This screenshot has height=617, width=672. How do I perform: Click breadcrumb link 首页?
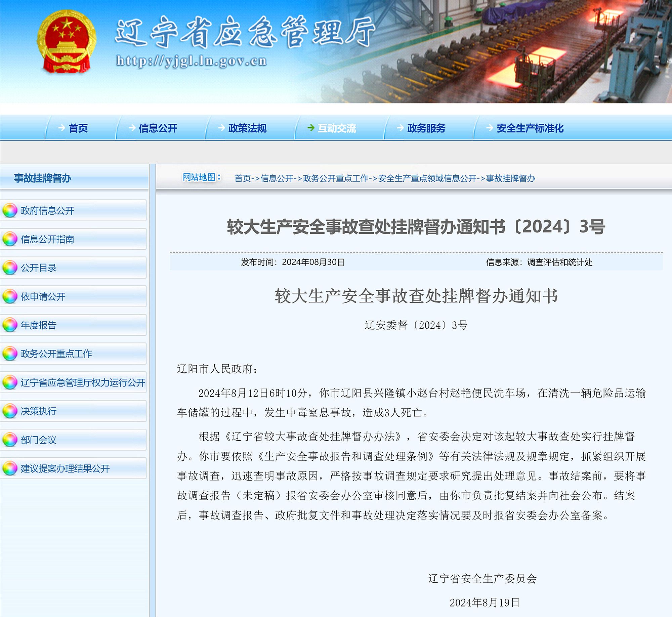click(243, 178)
